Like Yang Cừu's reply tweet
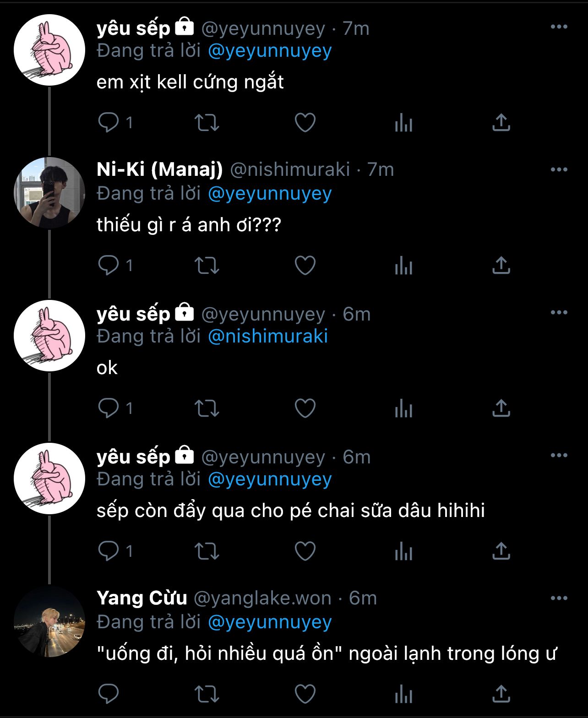 [x=305, y=694]
